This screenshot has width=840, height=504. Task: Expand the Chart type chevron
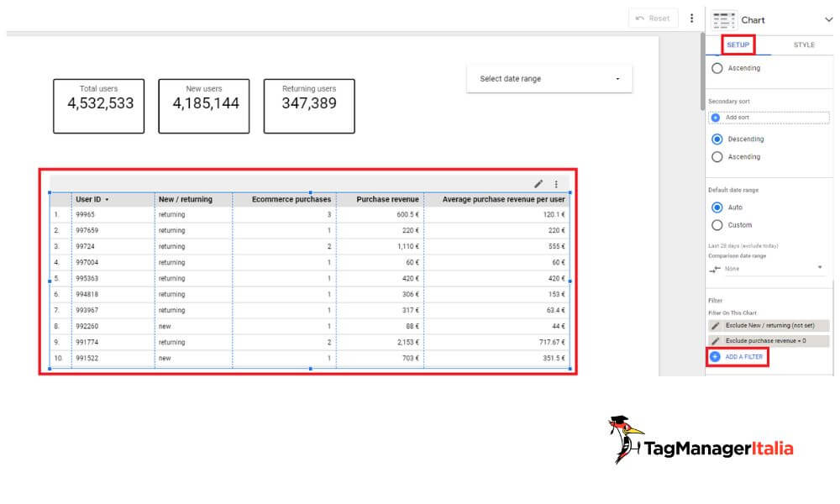pos(828,20)
